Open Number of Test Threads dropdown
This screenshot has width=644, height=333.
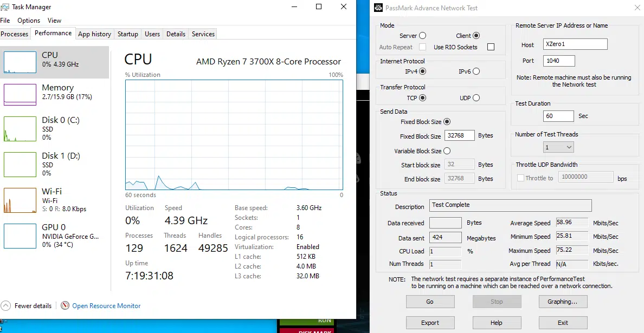pyautogui.click(x=558, y=147)
